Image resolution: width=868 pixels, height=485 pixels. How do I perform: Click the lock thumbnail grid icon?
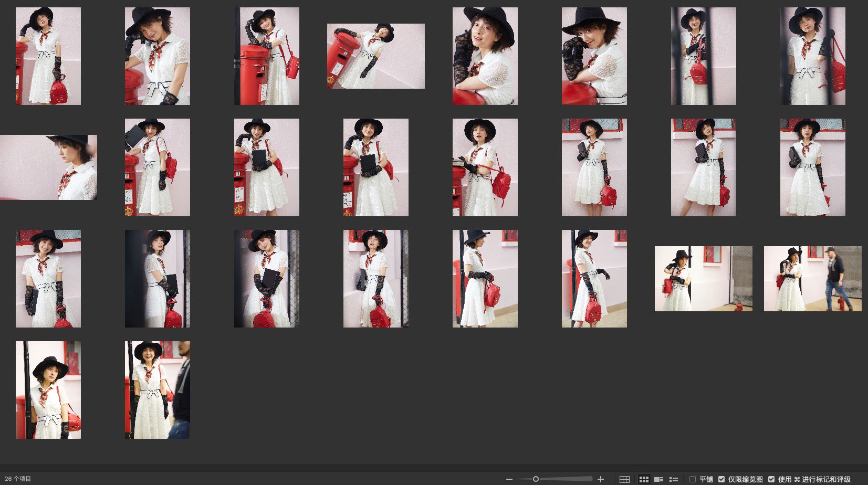(624, 479)
